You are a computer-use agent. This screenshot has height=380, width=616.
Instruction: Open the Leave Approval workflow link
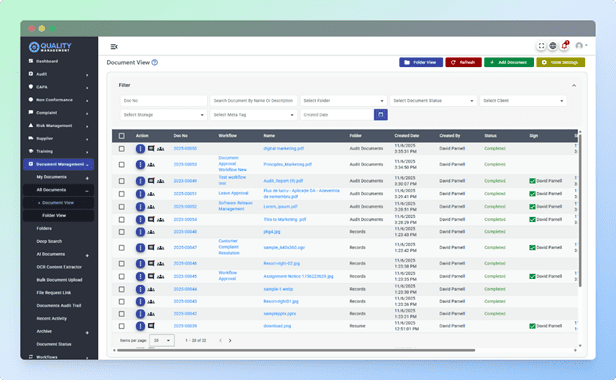click(233, 193)
